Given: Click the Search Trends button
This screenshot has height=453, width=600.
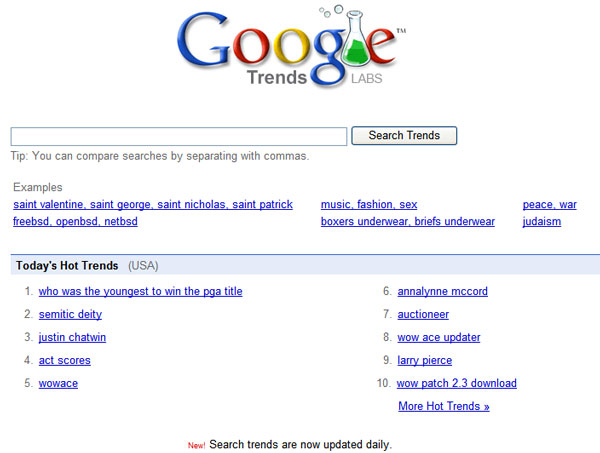Looking at the screenshot, I should point(404,135).
